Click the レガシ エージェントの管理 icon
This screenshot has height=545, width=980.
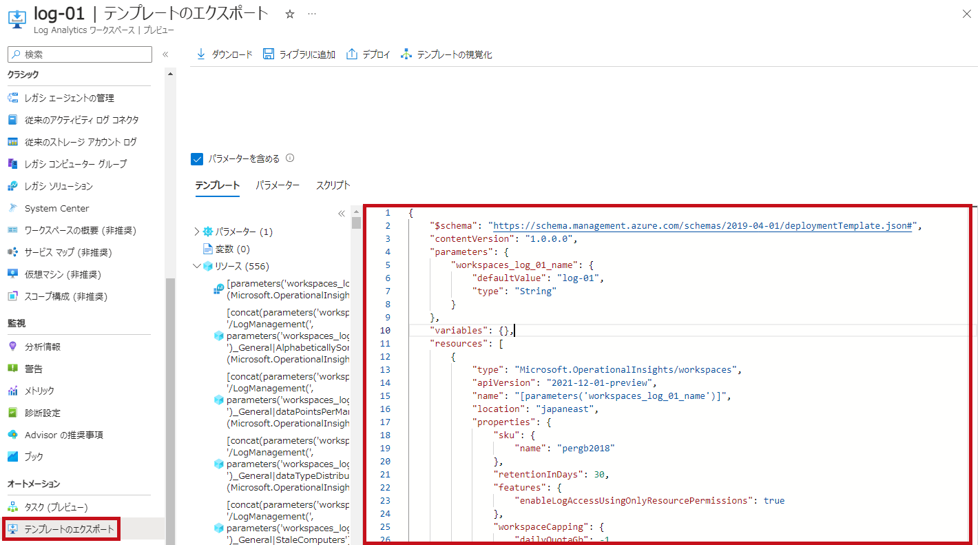tap(12, 98)
